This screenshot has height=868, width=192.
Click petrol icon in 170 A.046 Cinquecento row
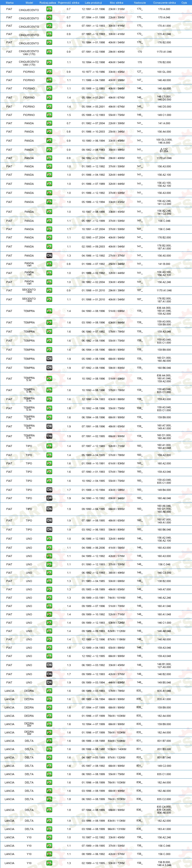click(49, 17)
